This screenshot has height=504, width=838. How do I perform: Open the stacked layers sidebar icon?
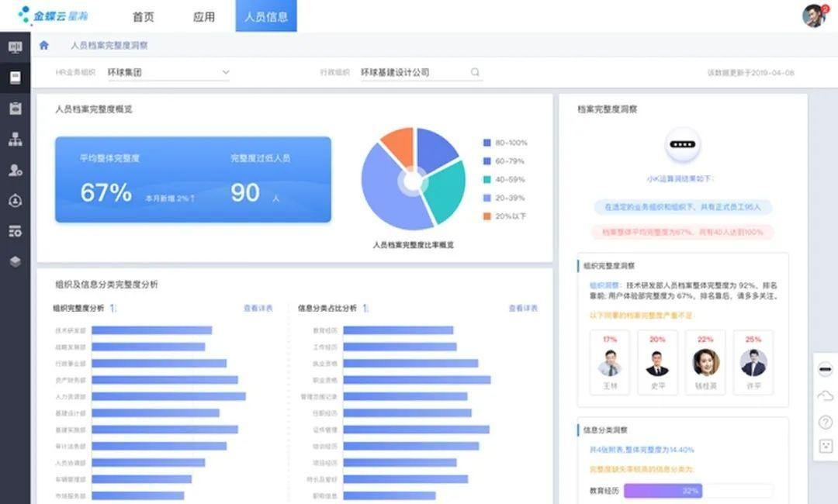pyautogui.click(x=15, y=261)
